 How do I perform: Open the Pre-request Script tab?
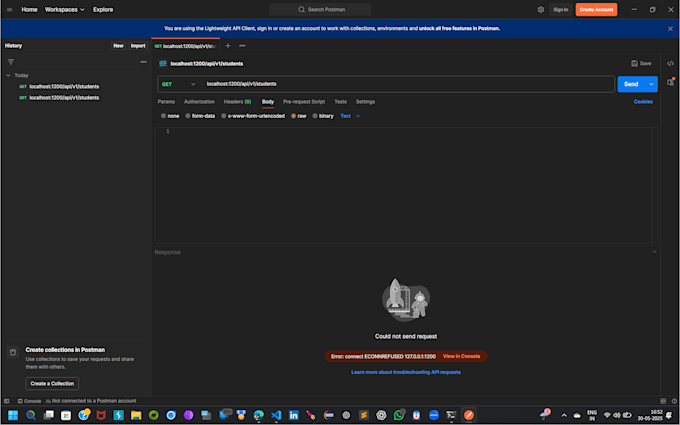click(304, 101)
